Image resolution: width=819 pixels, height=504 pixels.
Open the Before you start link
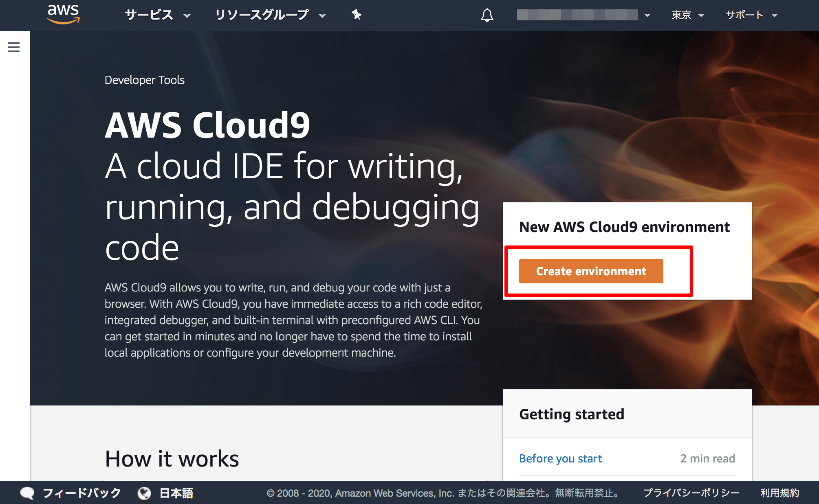pyautogui.click(x=560, y=458)
